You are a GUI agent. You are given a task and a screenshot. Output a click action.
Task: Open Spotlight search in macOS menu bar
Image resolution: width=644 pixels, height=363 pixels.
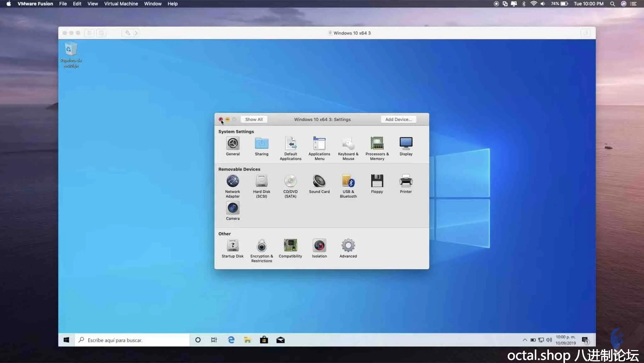(x=612, y=4)
